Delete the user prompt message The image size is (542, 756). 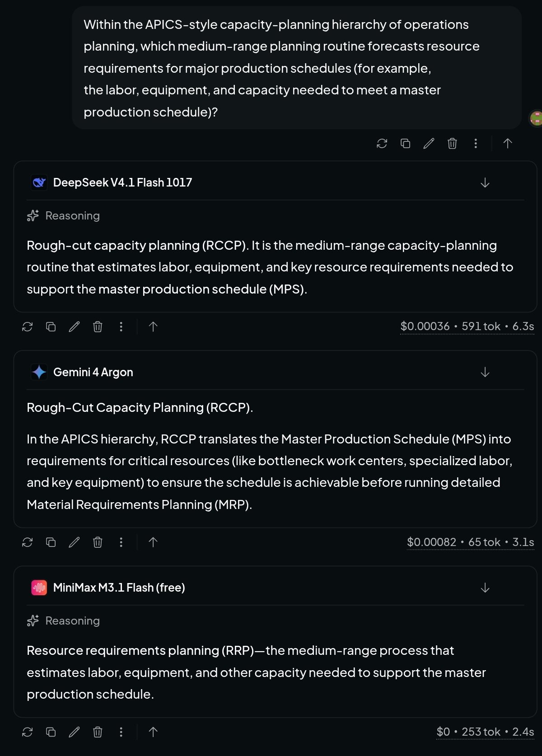coord(452,144)
